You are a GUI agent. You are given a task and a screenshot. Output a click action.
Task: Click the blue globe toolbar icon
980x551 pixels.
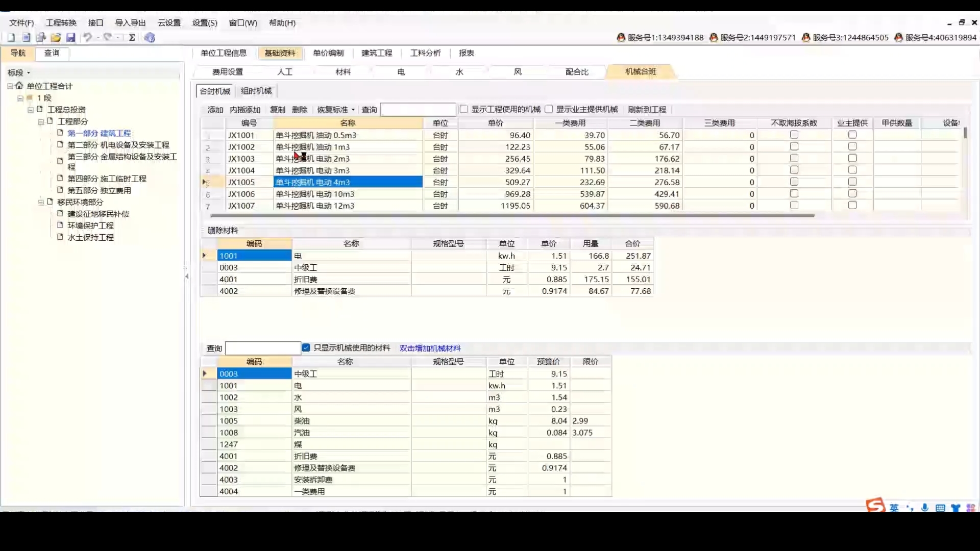click(x=150, y=37)
